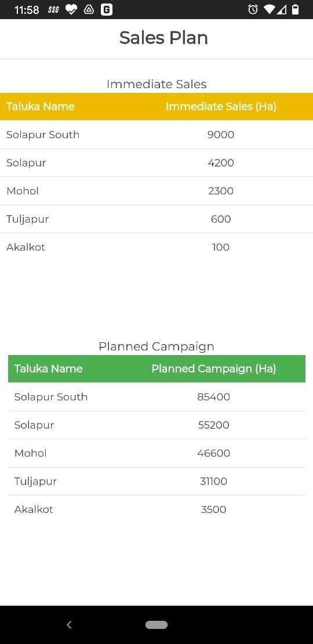Viewport: 313px width, 644px height.
Task: Tap green Taluka Name column header
Action: [x=49, y=368]
